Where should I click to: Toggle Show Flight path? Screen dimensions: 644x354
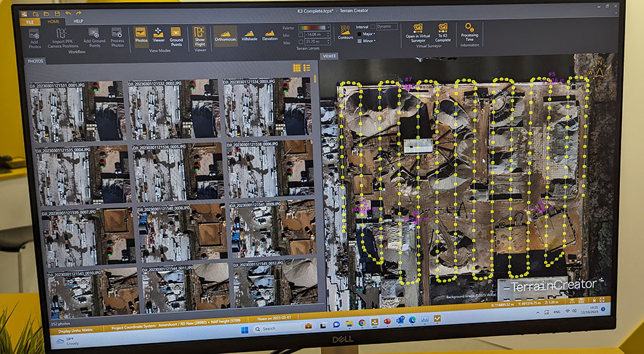[x=199, y=37]
